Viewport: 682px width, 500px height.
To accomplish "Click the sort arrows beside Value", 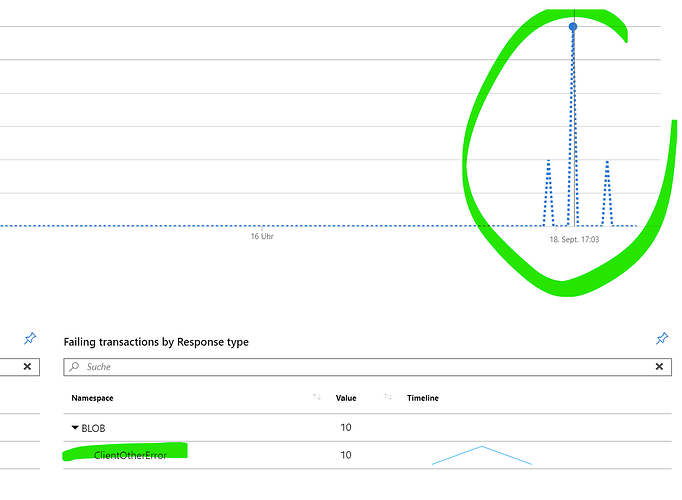I will tap(387, 398).
